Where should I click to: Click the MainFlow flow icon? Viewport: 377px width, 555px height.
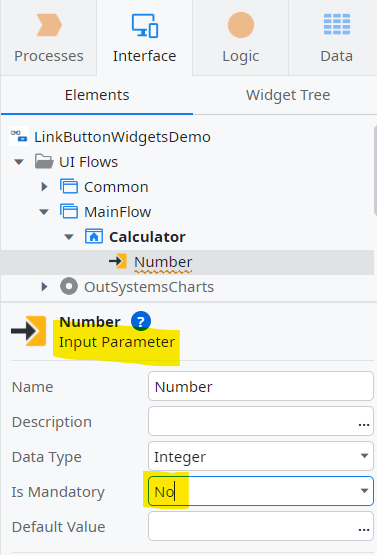click(x=69, y=211)
